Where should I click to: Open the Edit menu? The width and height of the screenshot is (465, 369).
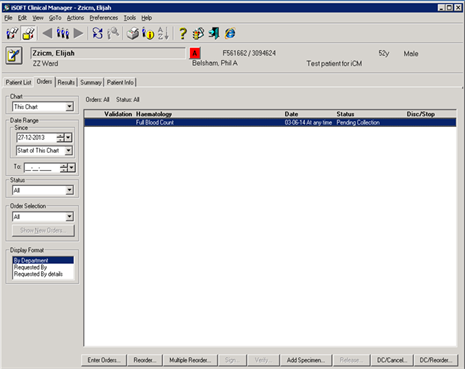[x=22, y=18]
